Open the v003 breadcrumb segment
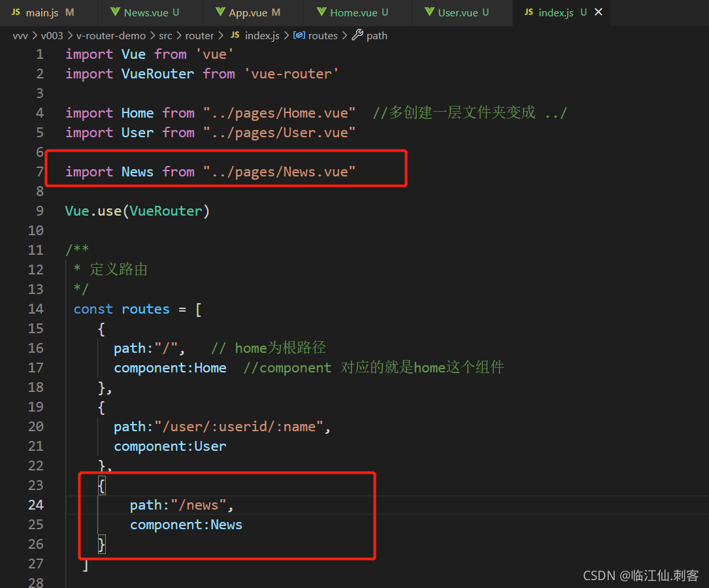 tap(52, 36)
